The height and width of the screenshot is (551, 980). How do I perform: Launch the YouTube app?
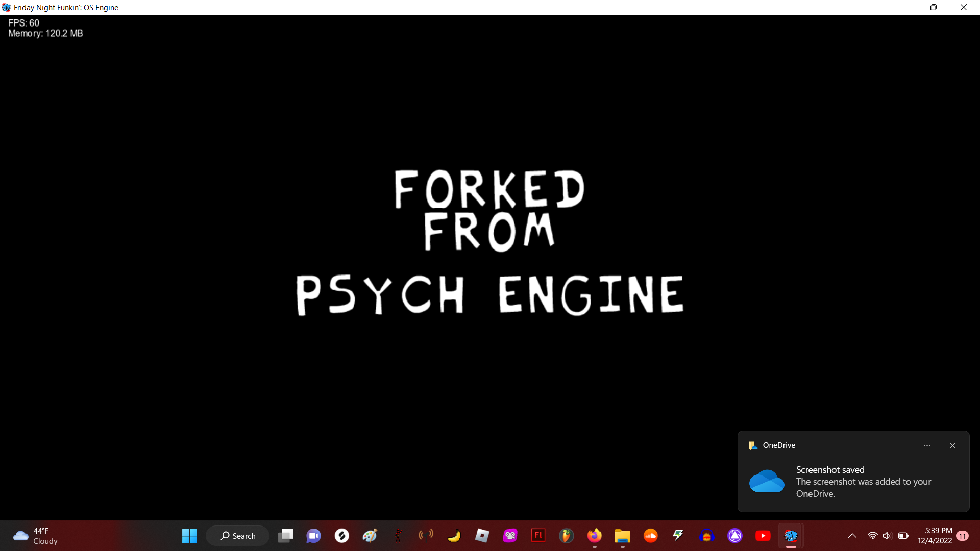point(763,536)
